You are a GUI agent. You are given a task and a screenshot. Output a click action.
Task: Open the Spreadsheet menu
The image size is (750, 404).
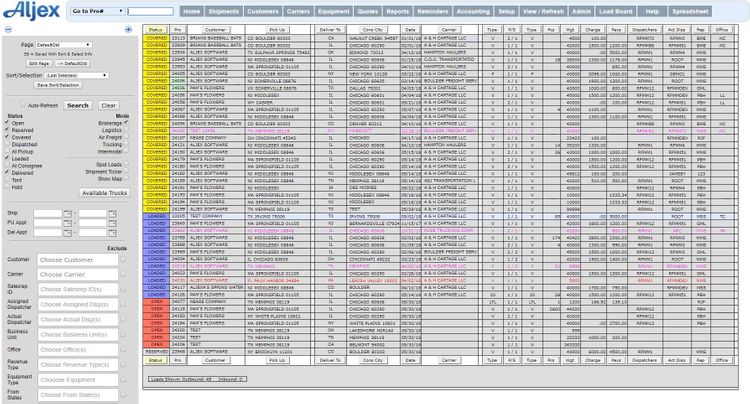[690, 11]
